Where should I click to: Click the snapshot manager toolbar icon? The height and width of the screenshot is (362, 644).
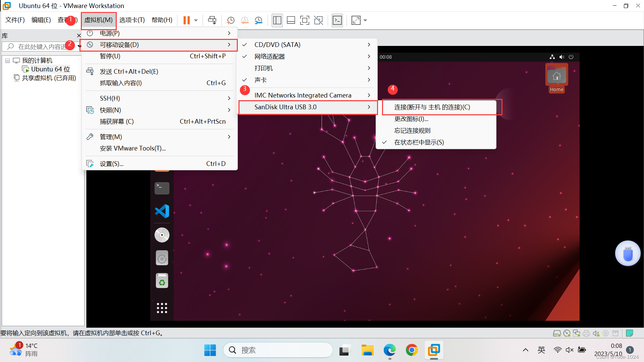[x=258, y=20]
